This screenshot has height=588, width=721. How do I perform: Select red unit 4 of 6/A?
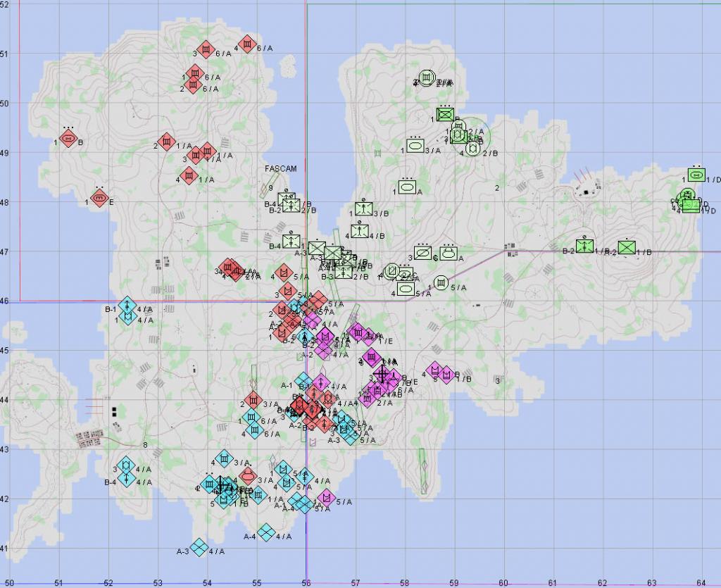coord(246,44)
